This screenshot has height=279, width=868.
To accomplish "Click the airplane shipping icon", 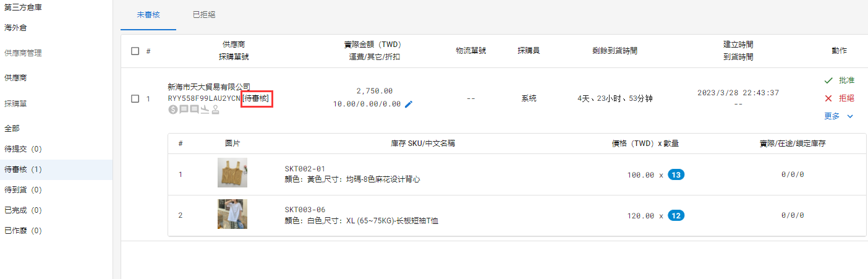I will [x=205, y=109].
